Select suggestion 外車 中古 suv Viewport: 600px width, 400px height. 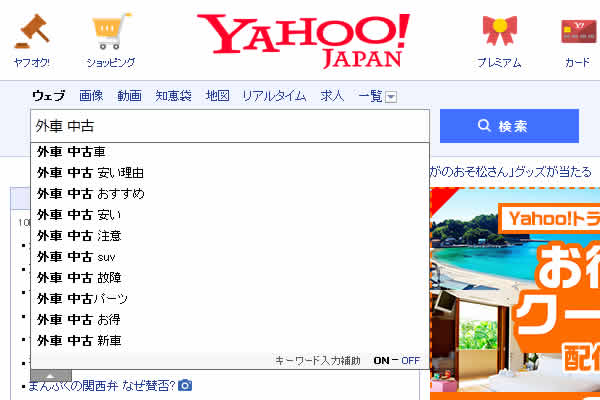click(78, 257)
